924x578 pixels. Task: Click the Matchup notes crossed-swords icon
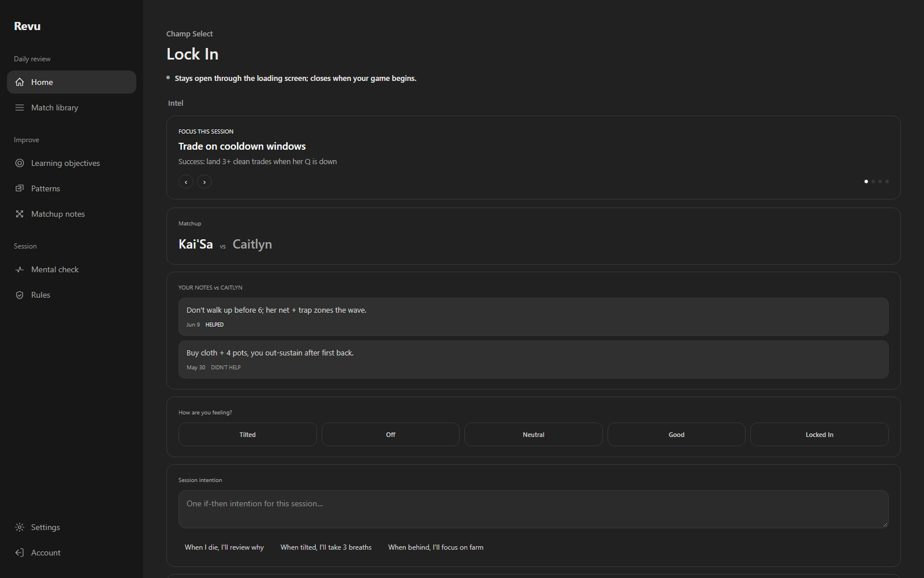click(x=20, y=214)
